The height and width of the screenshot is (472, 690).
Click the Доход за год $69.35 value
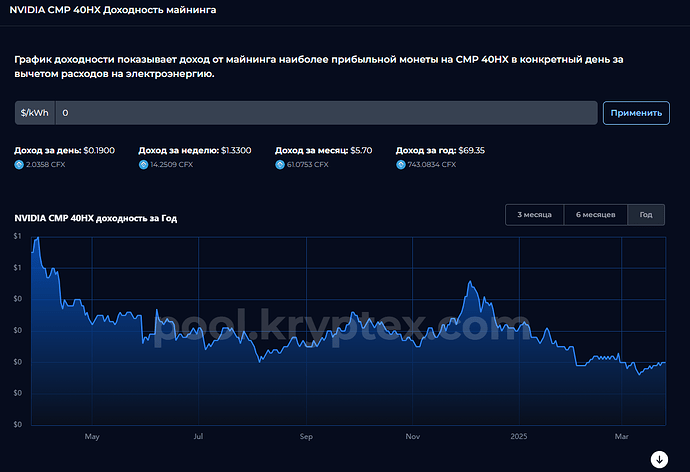[x=471, y=150]
